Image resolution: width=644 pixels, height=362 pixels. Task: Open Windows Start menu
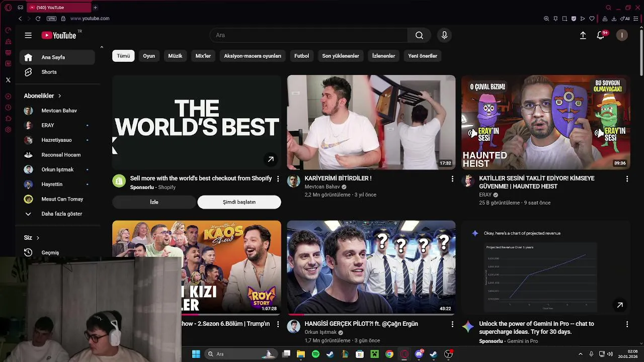[x=196, y=354]
